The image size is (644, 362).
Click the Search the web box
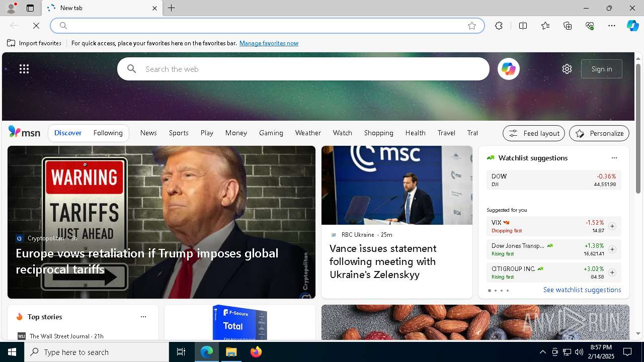303,69
